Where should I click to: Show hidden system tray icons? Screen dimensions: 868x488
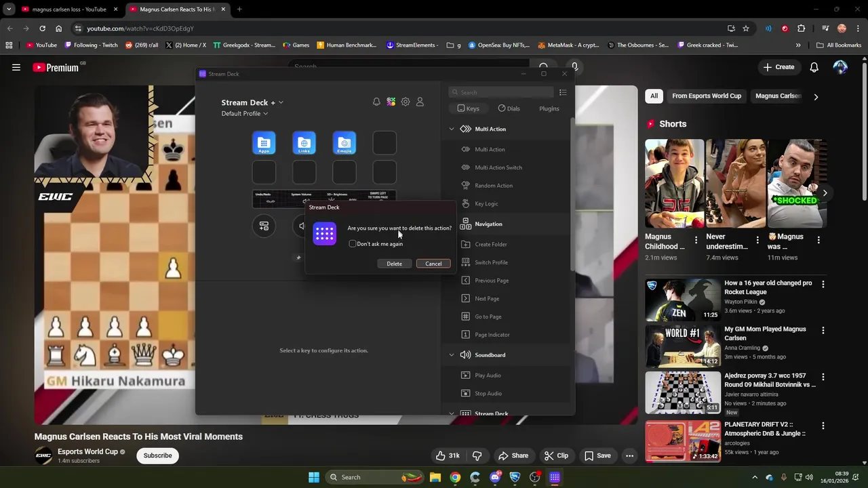755,477
